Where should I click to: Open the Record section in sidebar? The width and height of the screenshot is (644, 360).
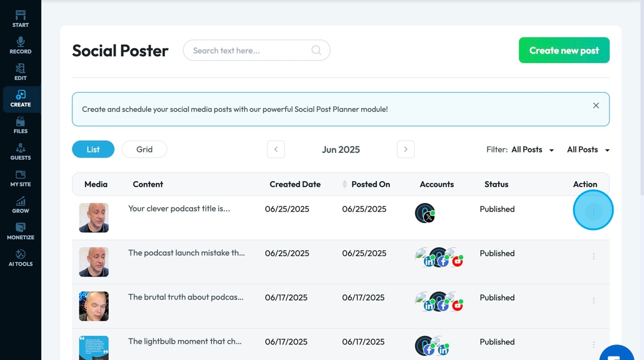[20, 45]
